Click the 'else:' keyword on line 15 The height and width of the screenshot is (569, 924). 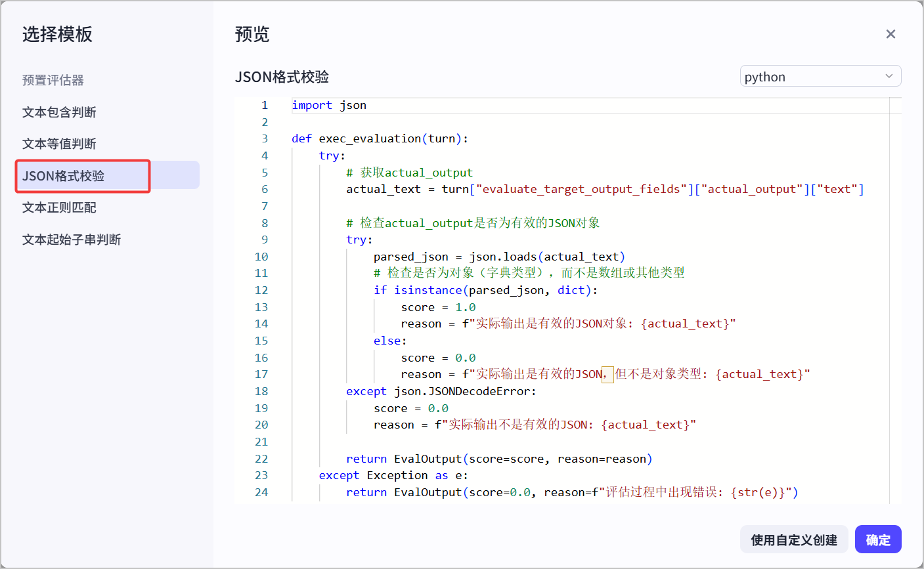click(390, 341)
